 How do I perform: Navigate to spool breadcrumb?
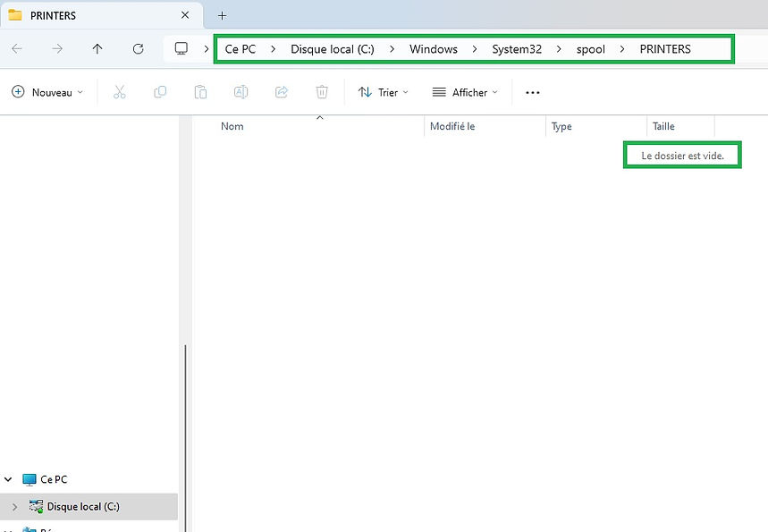point(591,49)
